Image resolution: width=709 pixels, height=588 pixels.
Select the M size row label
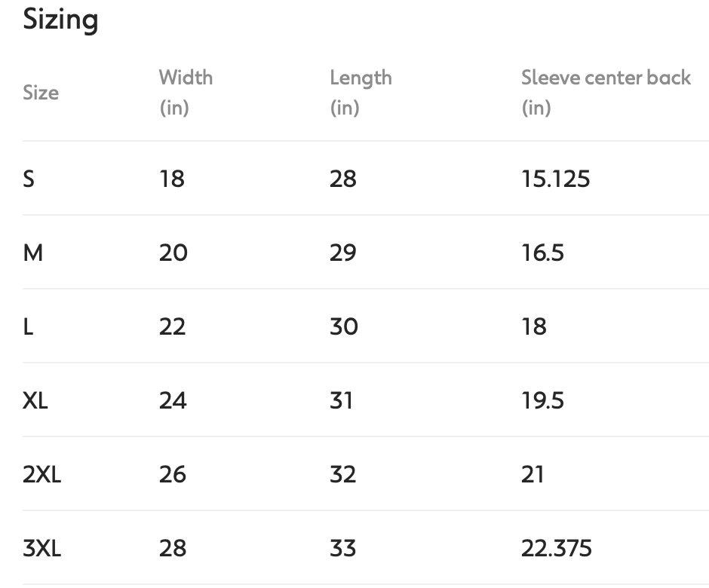(33, 253)
